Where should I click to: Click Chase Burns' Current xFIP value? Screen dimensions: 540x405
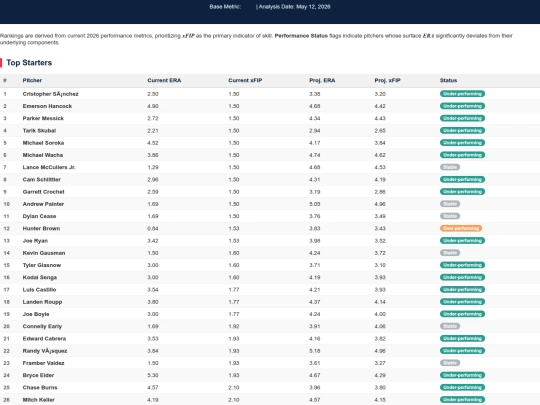(233, 387)
